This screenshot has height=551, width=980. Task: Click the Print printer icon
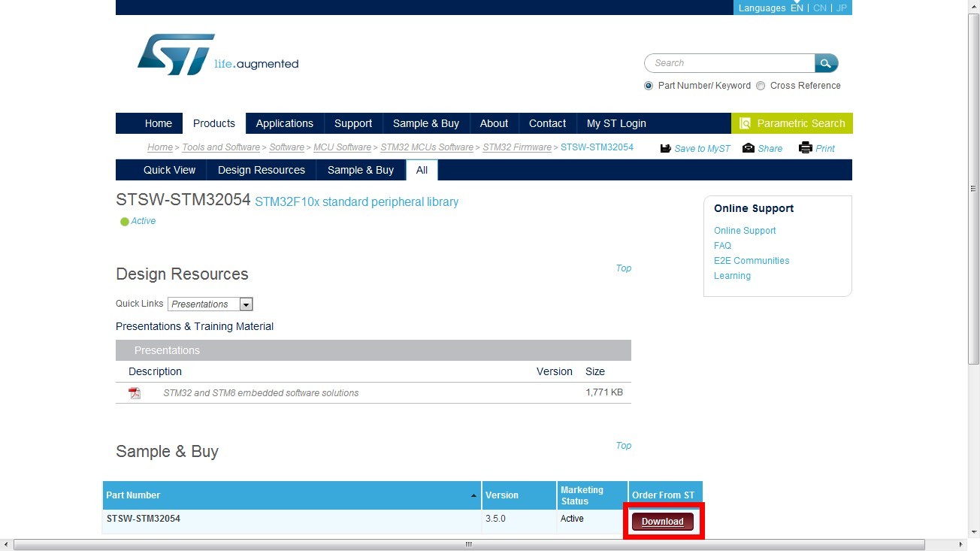(806, 148)
